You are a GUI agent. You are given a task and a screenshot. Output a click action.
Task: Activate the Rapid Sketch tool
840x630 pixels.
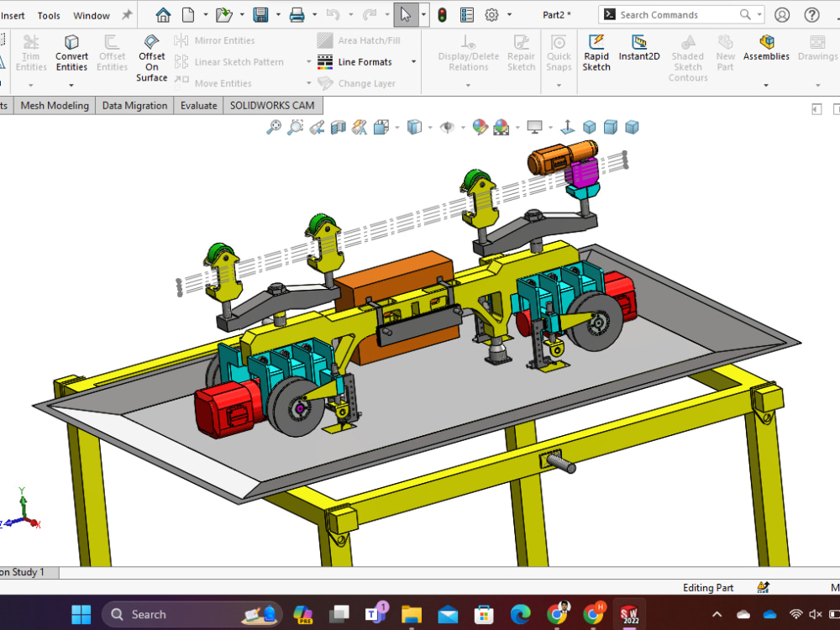[596, 53]
